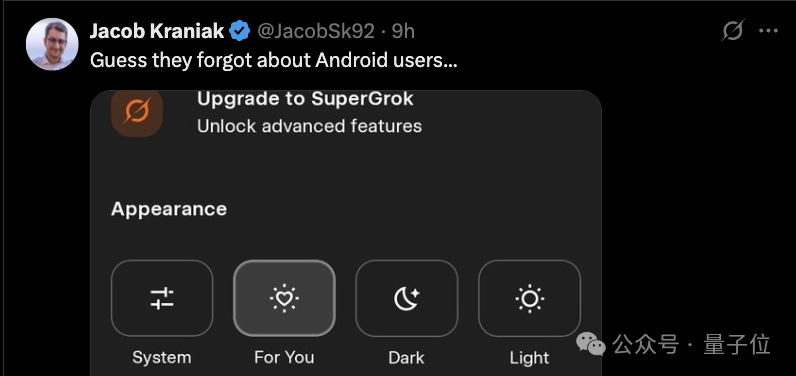Click the Dark label text
Image resolution: width=796 pixels, height=376 pixels.
[x=406, y=358]
